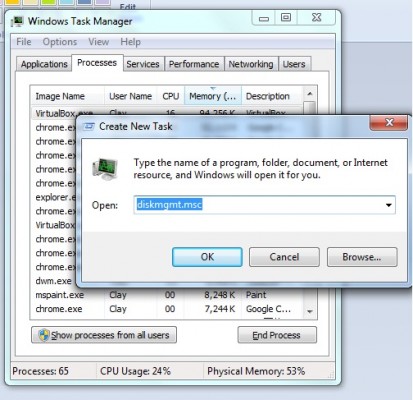Open the File menu
The height and width of the screenshot is (400, 413).
coord(24,42)
